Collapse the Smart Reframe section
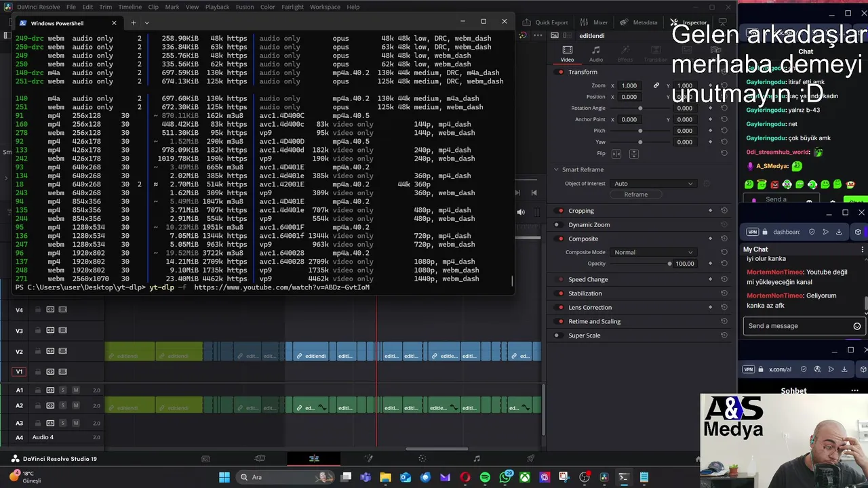The height and width of the screenshot is (488, 868). coord(556,169)
